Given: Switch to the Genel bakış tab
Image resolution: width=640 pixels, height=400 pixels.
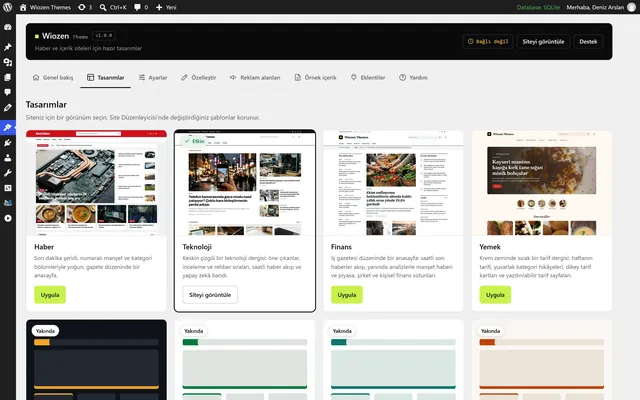Looking at the screenshot, I should (53, 78).
